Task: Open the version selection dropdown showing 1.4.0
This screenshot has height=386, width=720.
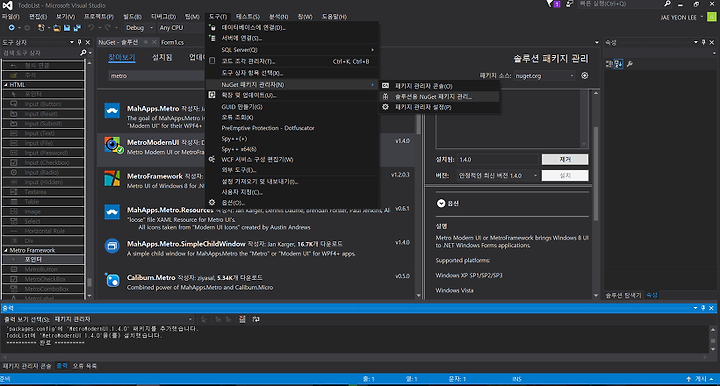Action: click(498, 175)
